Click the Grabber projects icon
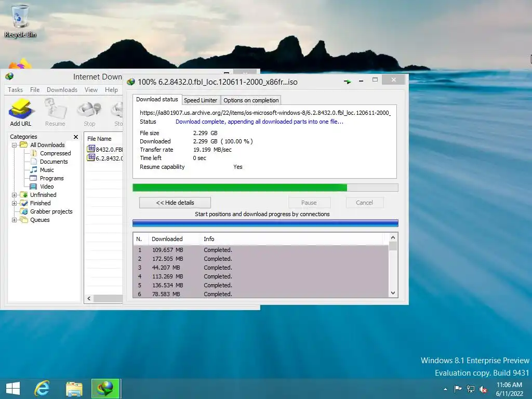532x399 pixels. 24,211
